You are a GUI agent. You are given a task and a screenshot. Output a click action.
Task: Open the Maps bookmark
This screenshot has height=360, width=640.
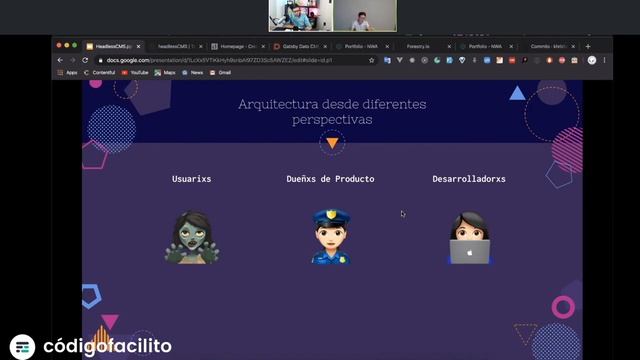tap(165, 73)
